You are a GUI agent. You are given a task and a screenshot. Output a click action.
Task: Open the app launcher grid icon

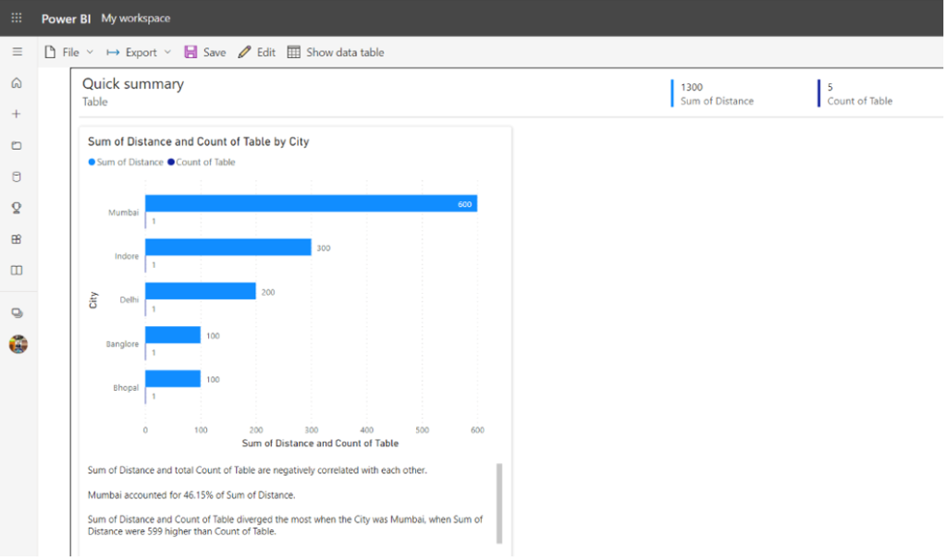pos(17,18)
